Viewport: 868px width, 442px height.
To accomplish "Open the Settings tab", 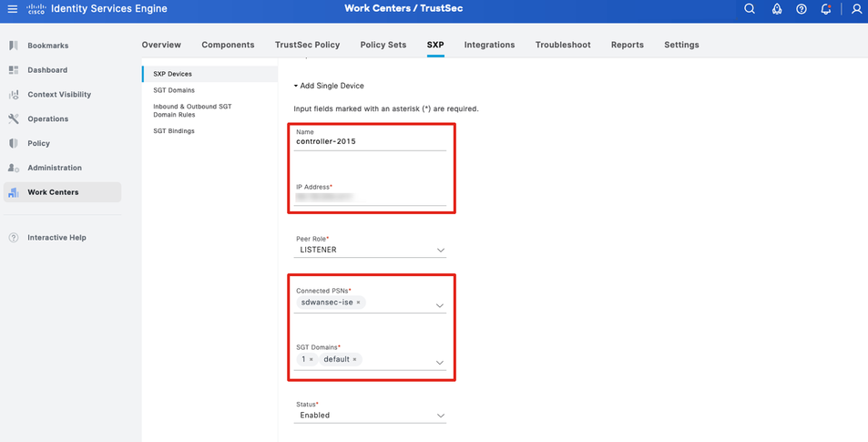I will point(681,45).
